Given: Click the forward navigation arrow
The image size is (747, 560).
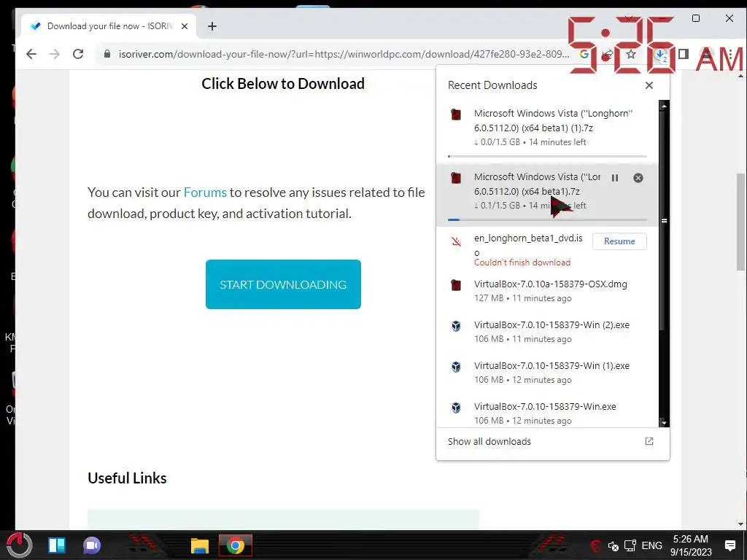Looking at the screenshot, I should click(55, 54).
